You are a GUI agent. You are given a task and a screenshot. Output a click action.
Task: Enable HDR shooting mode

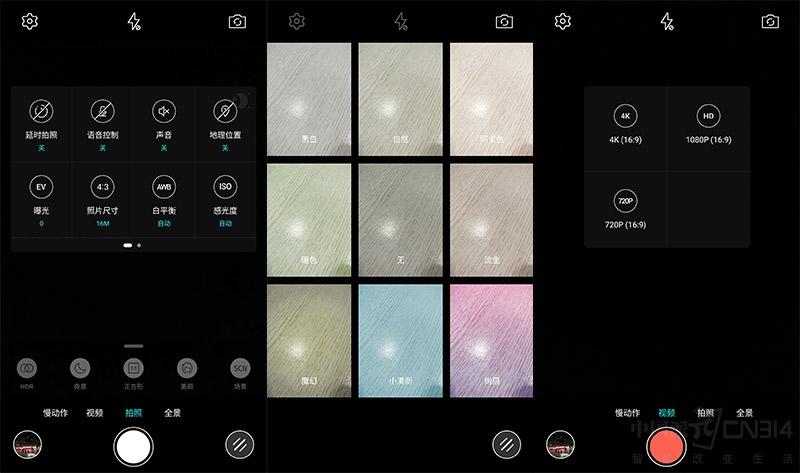point(27,368)
